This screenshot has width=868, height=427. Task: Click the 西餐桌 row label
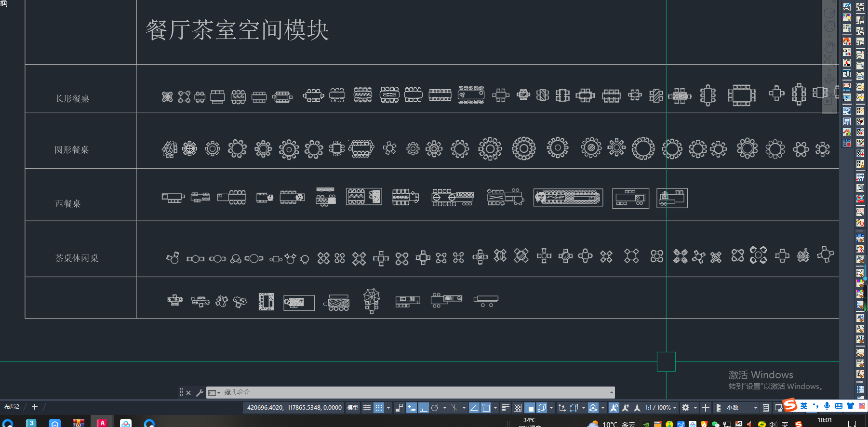[68, 204]
